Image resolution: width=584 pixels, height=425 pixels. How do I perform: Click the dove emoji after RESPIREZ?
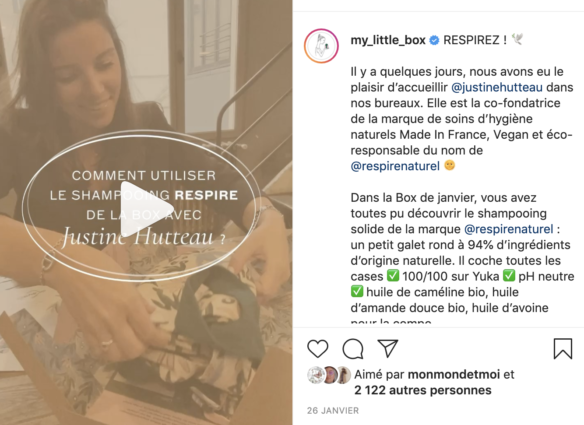coord(517,39)
